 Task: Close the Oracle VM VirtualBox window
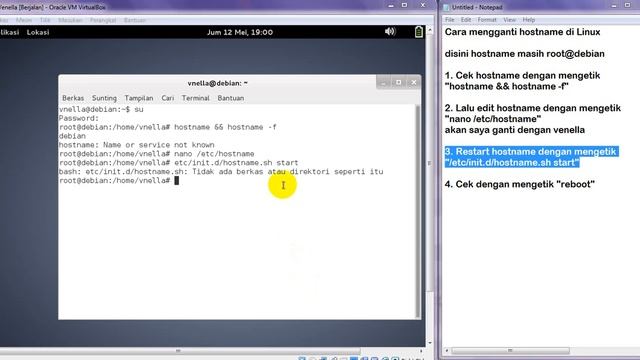point(423,5)
